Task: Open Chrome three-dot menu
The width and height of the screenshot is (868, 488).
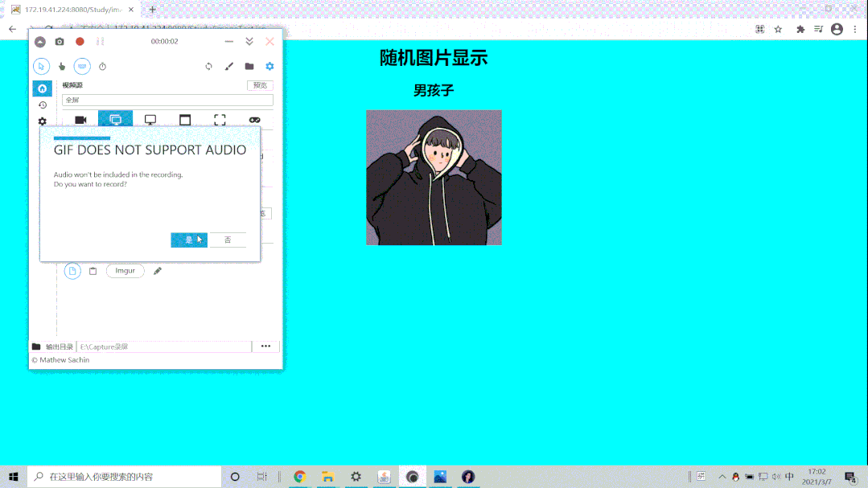Action: (x=855, y=29)
